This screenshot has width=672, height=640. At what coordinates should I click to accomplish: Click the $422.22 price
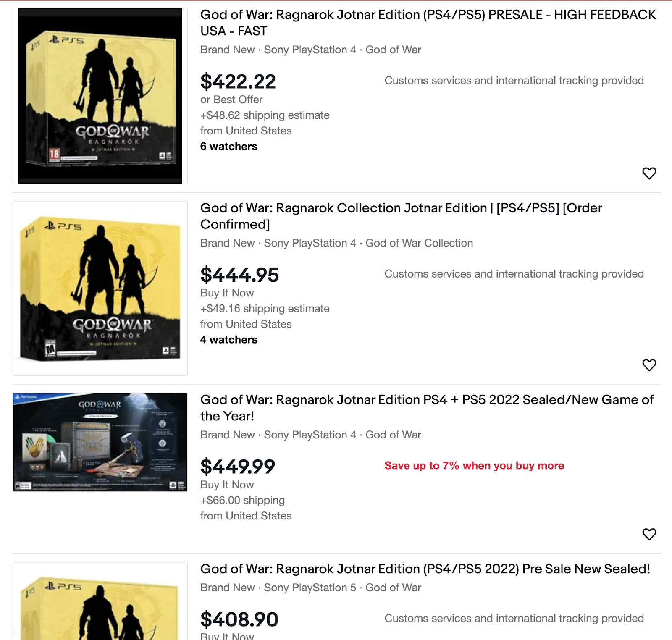tap(238, 81)
